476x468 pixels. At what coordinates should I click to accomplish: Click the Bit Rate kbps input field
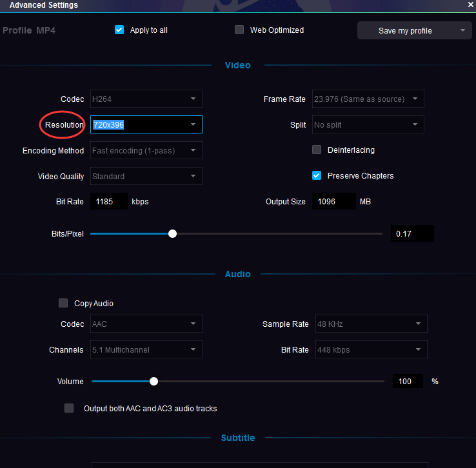[x=108, y=202]
